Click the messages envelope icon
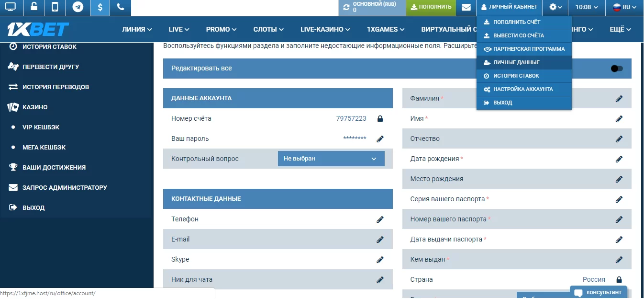This screenshot has height=299, width=644. click(466, 8)
